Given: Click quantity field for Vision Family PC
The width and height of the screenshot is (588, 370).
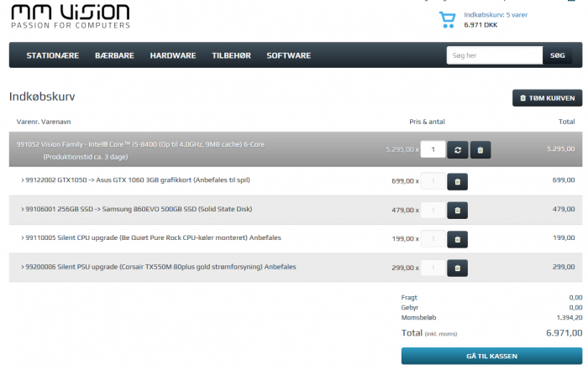Looking at the screenshot, I should pyautogui.click(x=433, y=149).
